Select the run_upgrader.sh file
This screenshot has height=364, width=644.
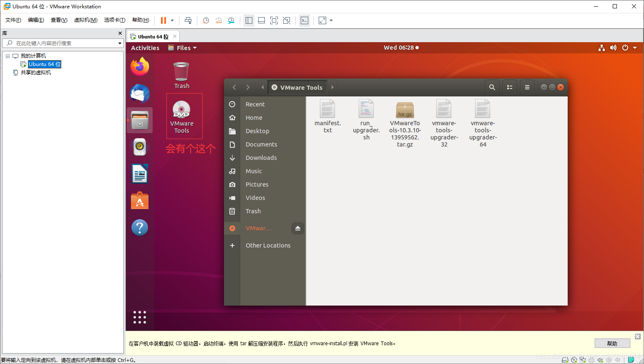[366, 120]
